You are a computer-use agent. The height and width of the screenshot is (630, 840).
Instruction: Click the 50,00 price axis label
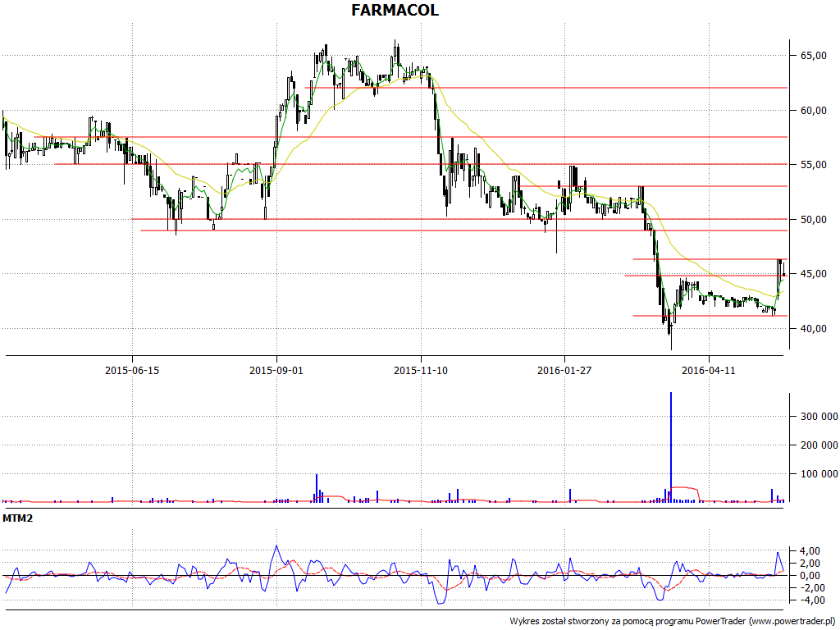click(813, 220)
